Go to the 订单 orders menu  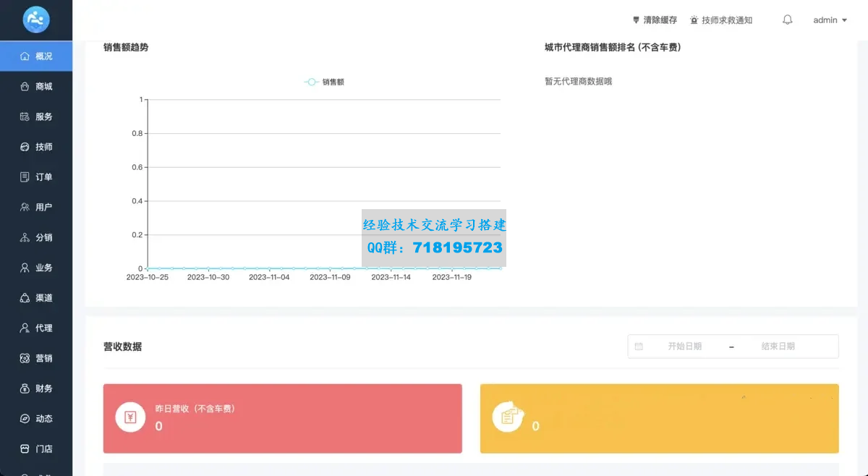pyautogui.click(x=36, y=177)
